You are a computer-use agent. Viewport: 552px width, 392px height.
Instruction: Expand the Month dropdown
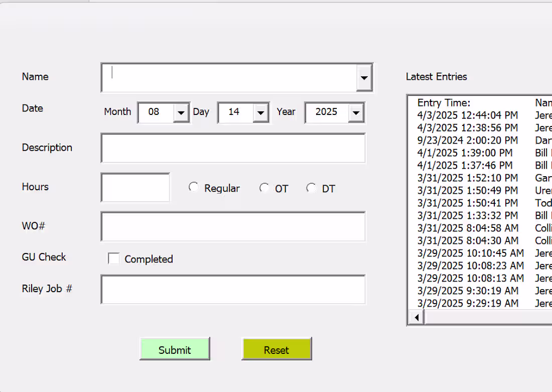pyautogui.click(x=181, y=112)
